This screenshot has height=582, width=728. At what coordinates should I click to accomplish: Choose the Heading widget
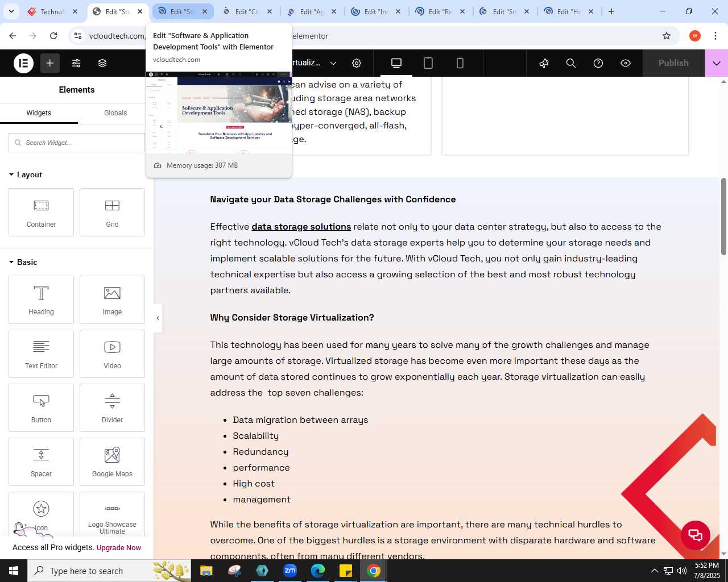coord(41,300)
